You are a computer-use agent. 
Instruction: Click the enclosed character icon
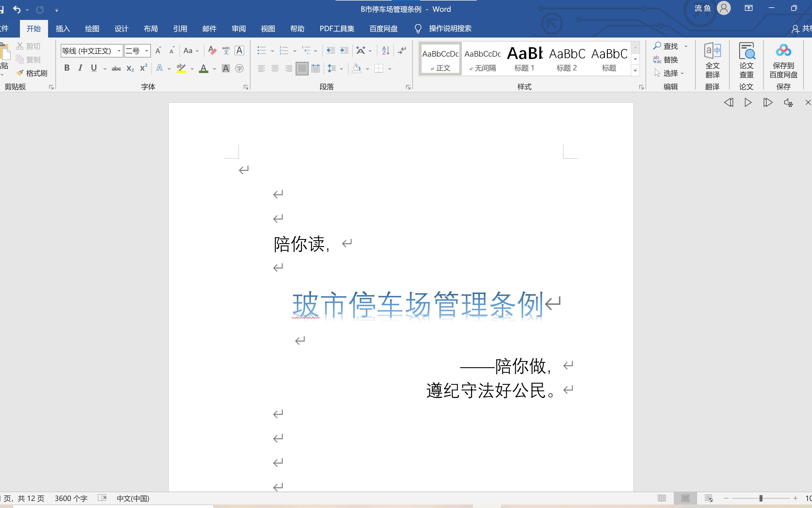point(239,69)
